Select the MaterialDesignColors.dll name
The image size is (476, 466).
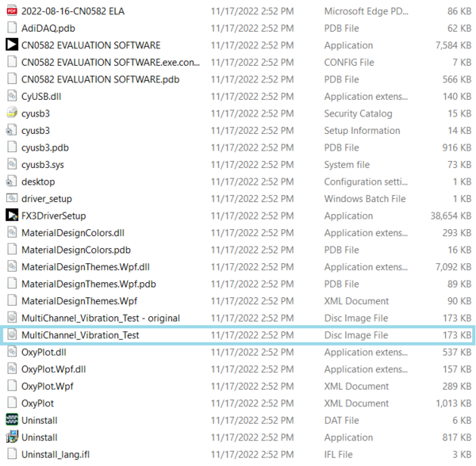coord(73,232)
